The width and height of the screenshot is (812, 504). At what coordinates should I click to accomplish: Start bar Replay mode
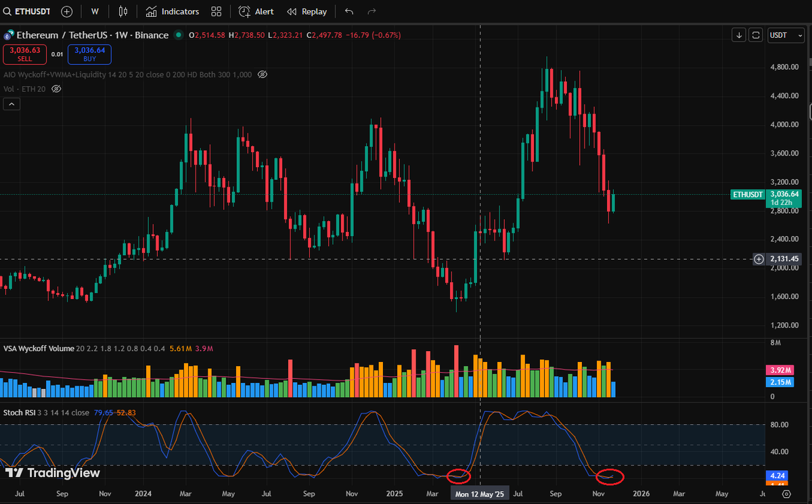coord(307,12)
